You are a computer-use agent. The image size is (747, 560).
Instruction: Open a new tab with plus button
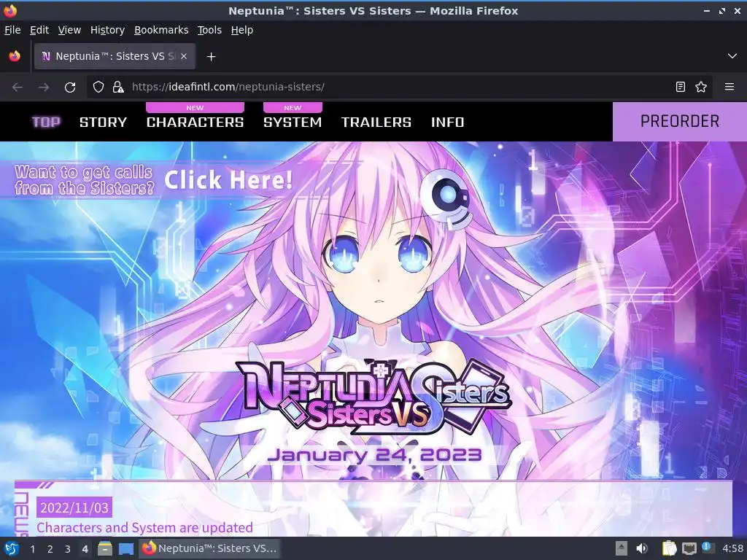coord(211,57)
